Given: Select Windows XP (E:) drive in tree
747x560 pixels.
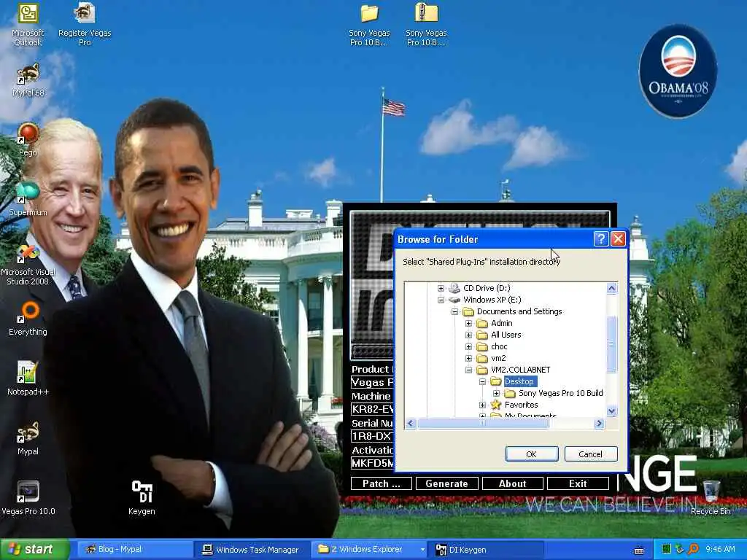Looking at the screenshot, I should pos(492,300).
